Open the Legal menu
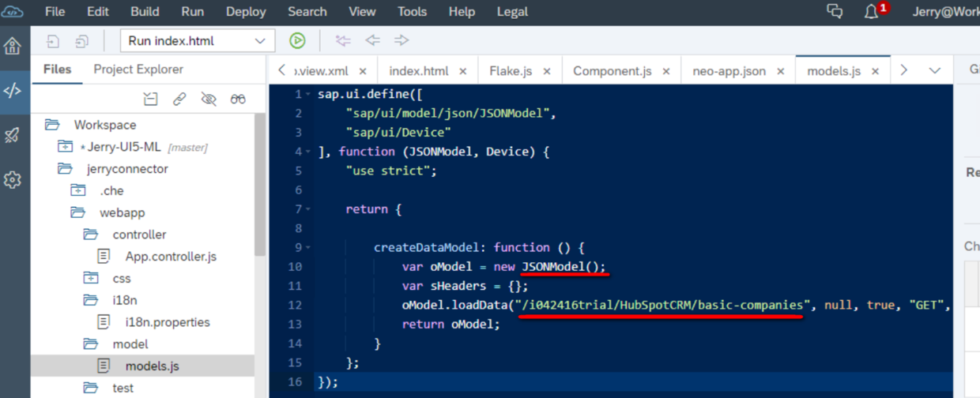 (514, 12)
